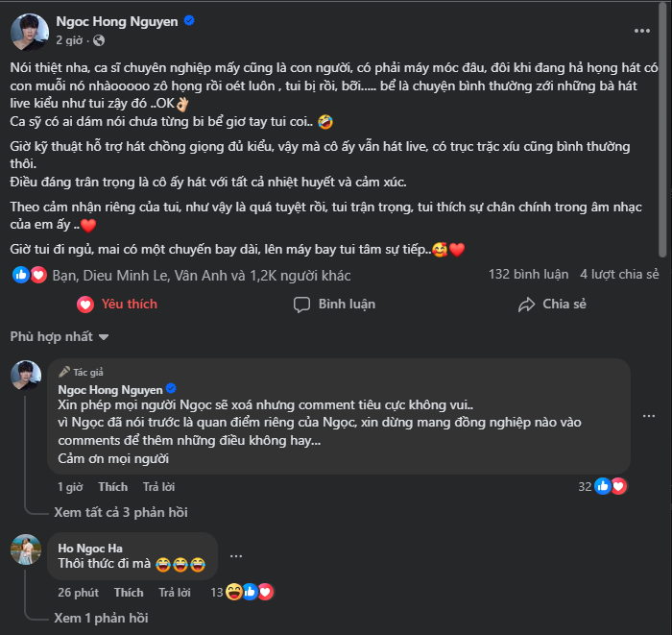Toggle Thích on the author's comment
The width and height of the screenshot is (672, 635).
112,487
